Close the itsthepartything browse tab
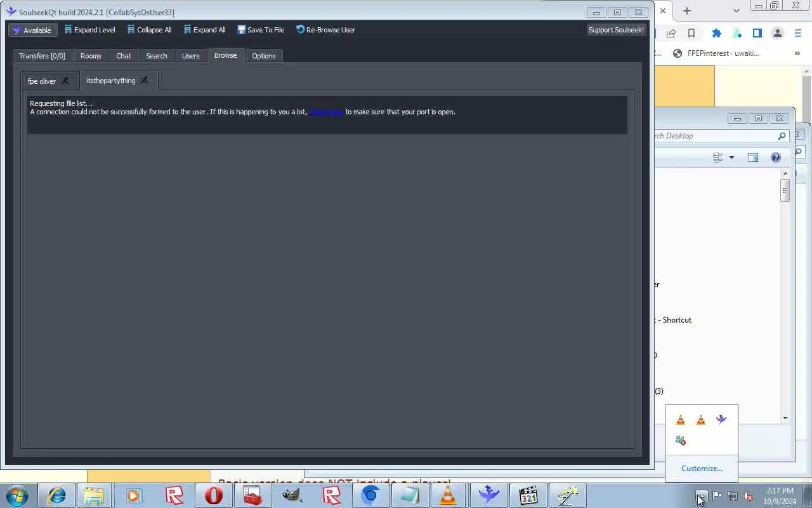Viewport: 812px width, 508px height. tap(144, 80)
